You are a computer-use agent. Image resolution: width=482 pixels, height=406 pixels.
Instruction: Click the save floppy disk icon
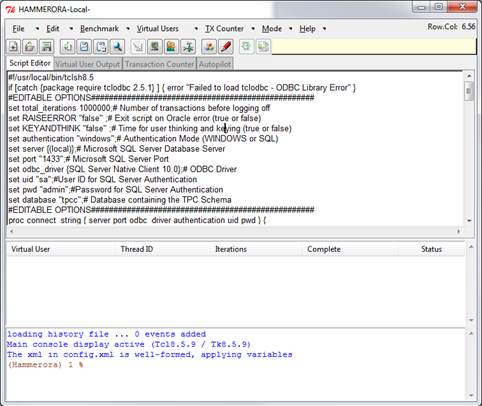tap(46, 46)
